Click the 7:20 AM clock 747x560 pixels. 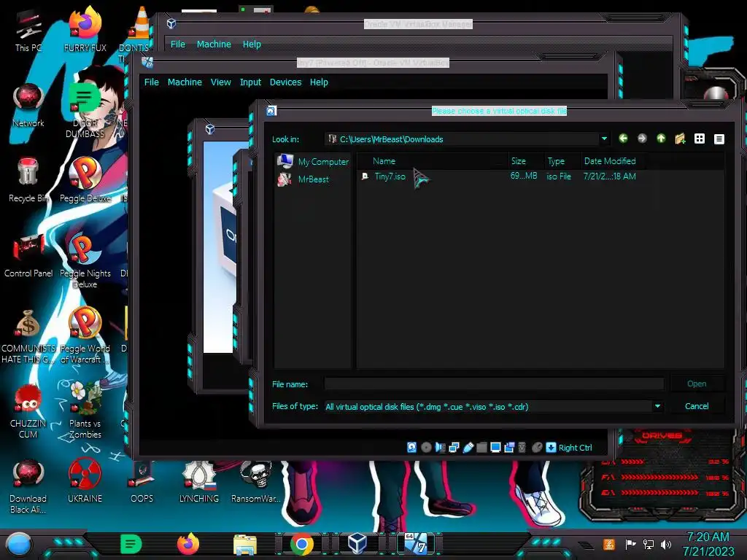point(708,537)
